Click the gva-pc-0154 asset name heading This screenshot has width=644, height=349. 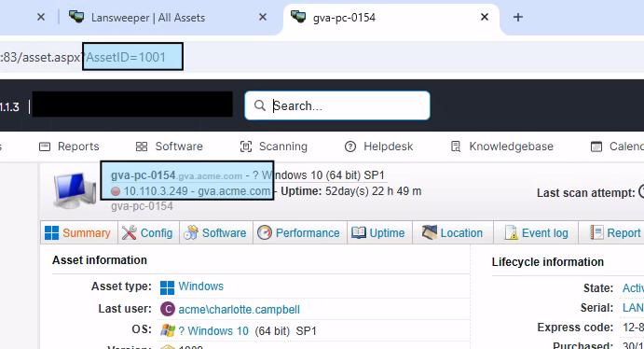point(143,175)
